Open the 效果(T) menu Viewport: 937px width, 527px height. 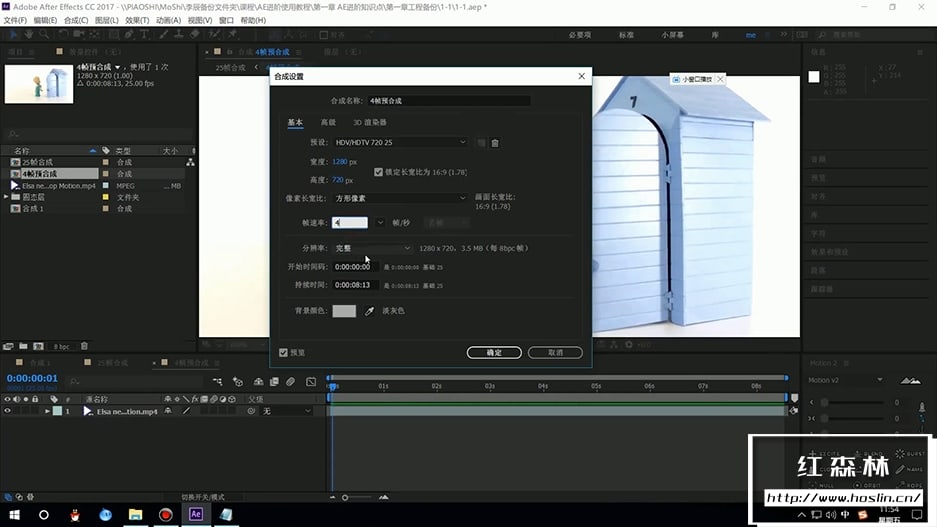[138, 20]
